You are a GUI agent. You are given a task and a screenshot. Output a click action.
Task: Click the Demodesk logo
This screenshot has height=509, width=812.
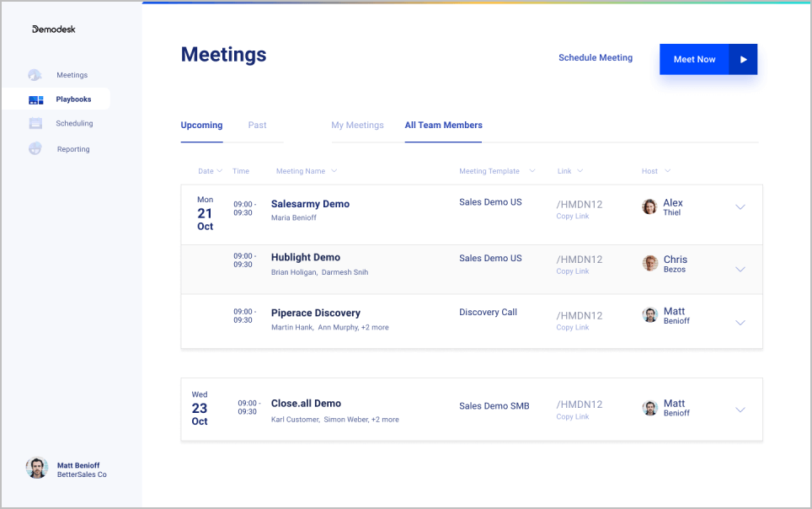pos(54,29)
